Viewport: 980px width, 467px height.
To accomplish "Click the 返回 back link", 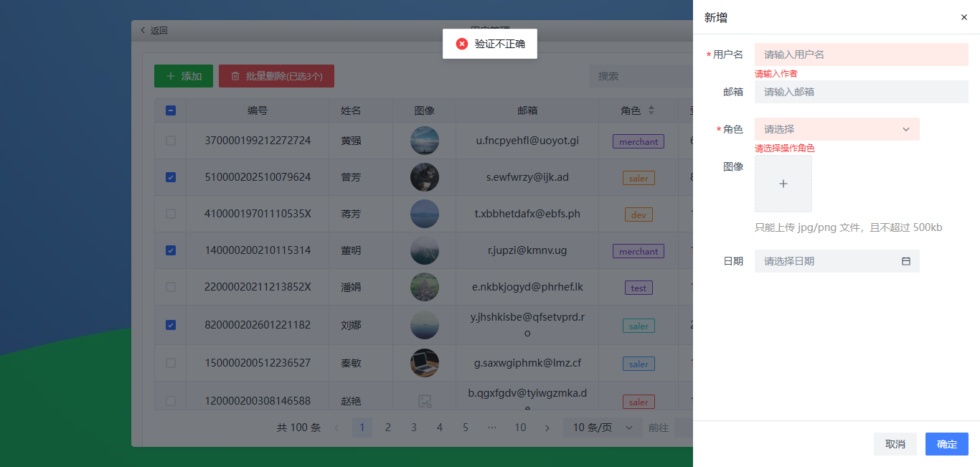I will (154, 31).
